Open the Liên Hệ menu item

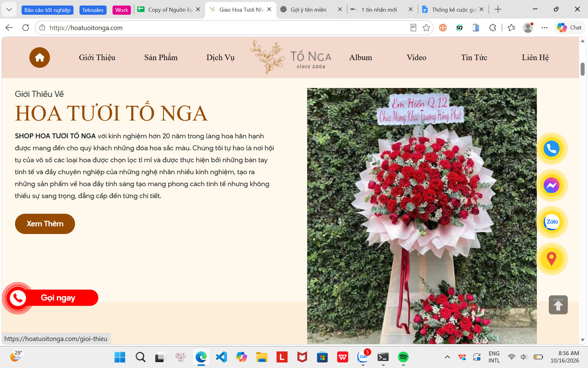point(535,57)
